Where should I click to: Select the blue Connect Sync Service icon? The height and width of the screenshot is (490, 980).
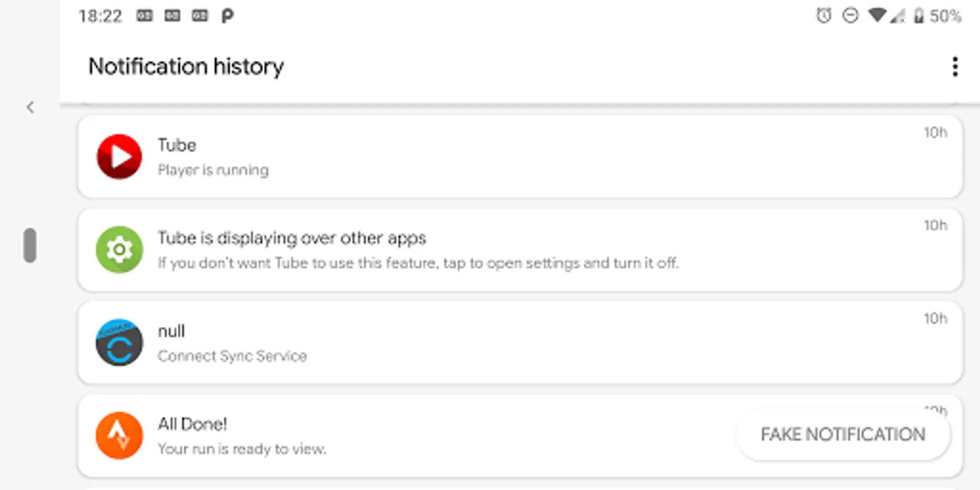(x=119, y=342)
